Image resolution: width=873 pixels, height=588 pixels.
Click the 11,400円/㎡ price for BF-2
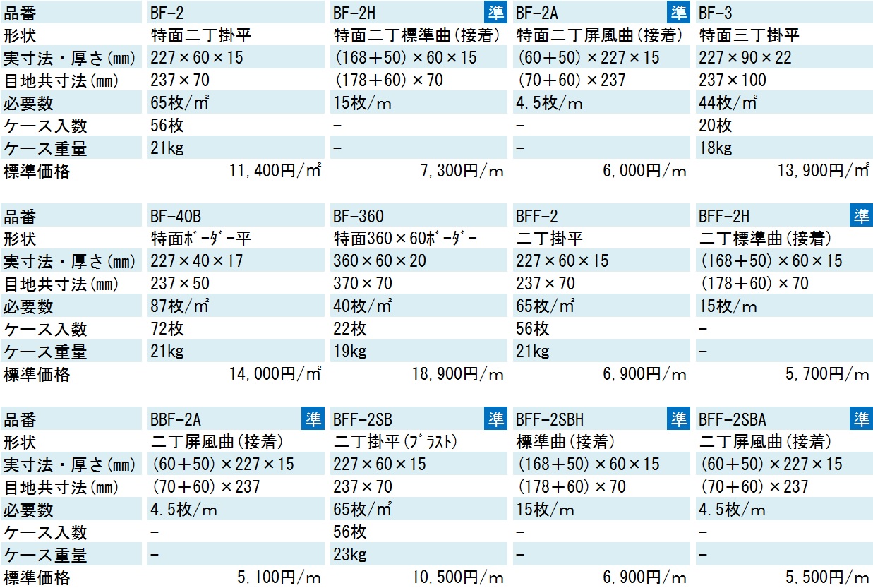pyautogui.click(x=275, y=171)
